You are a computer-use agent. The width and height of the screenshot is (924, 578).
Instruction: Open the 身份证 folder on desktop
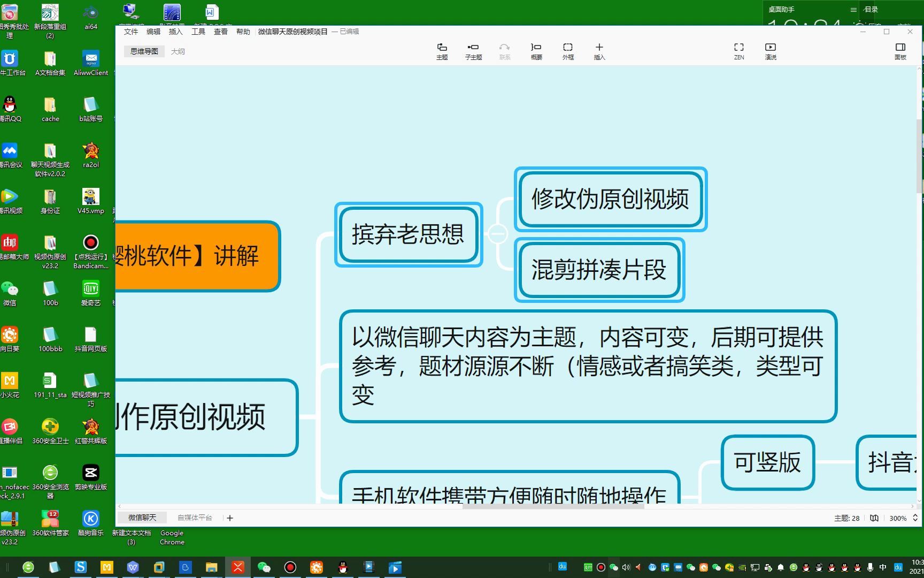(50, 201)
